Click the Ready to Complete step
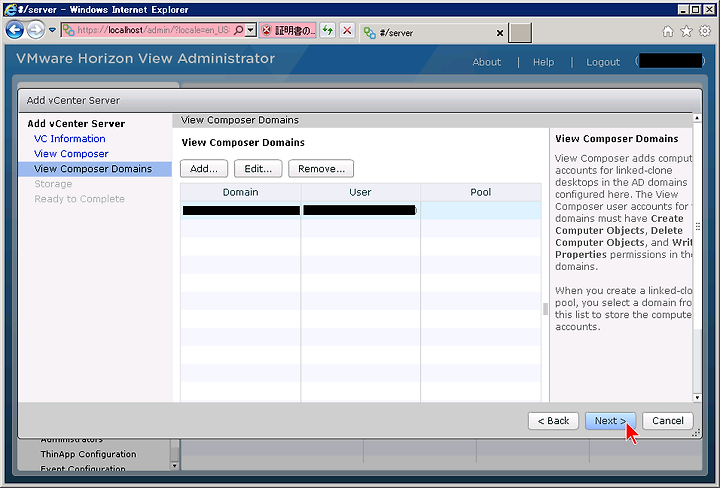Screen dimensions: 720x488 [x=79, y=199]
